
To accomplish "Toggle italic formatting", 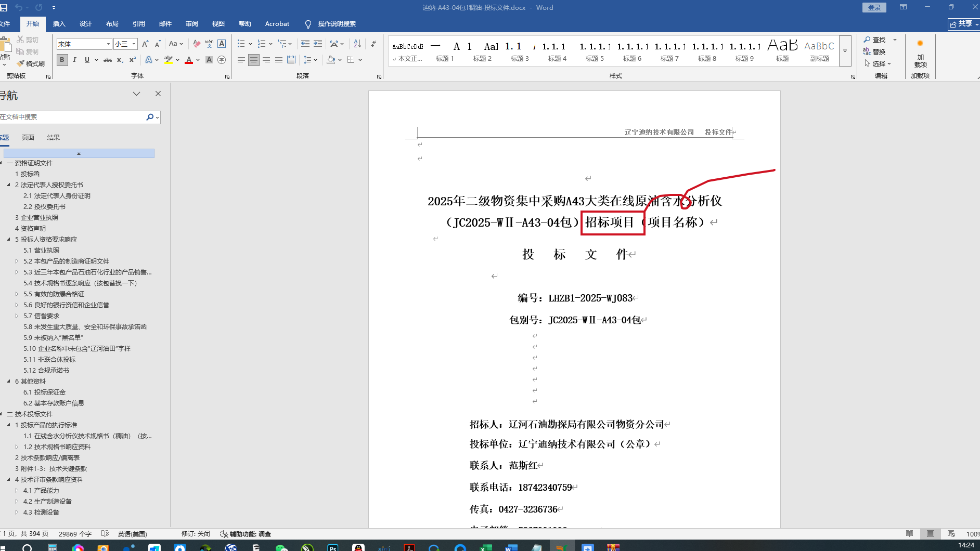I will [x=74, y=60].
